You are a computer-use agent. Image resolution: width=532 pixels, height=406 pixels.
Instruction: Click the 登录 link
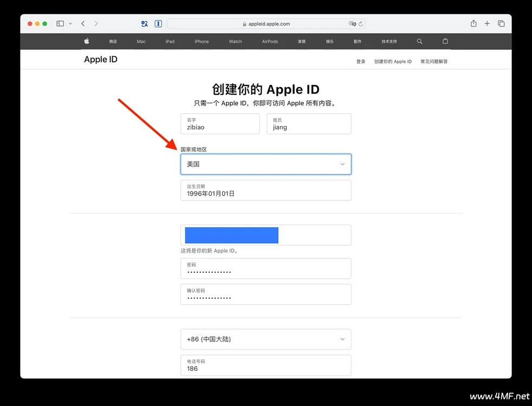click(x=361, y=62)
